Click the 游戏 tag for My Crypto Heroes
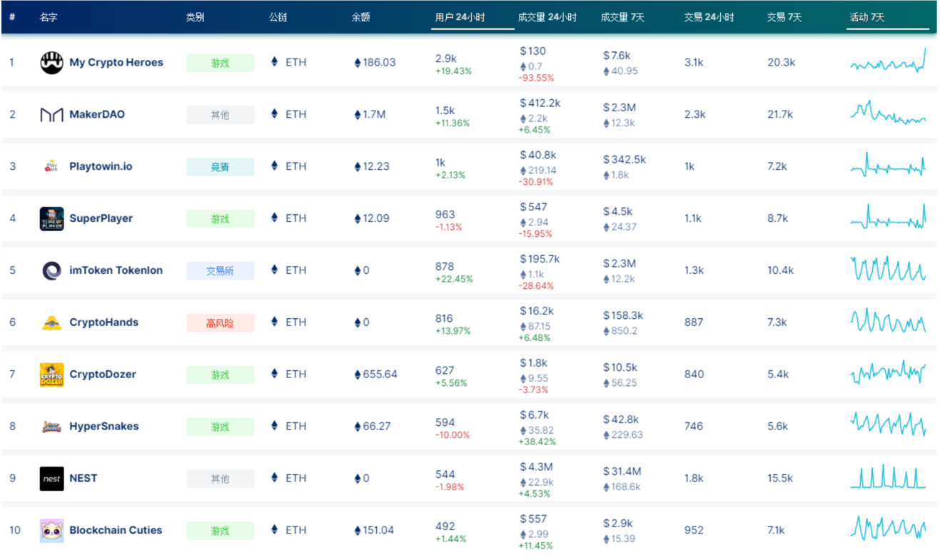This screenshot has height=560, width=940. (220, 63)
